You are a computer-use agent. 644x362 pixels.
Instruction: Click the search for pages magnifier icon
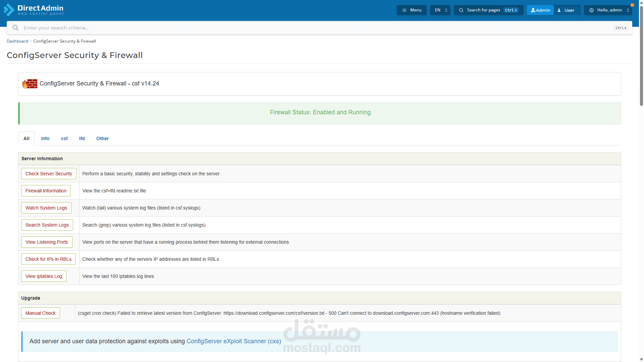461,10
